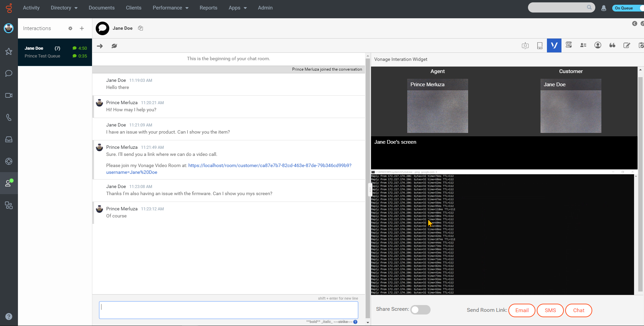Expand the Performance menu
The width and height of the screenshot is (644, 326).
pos(170,8)
